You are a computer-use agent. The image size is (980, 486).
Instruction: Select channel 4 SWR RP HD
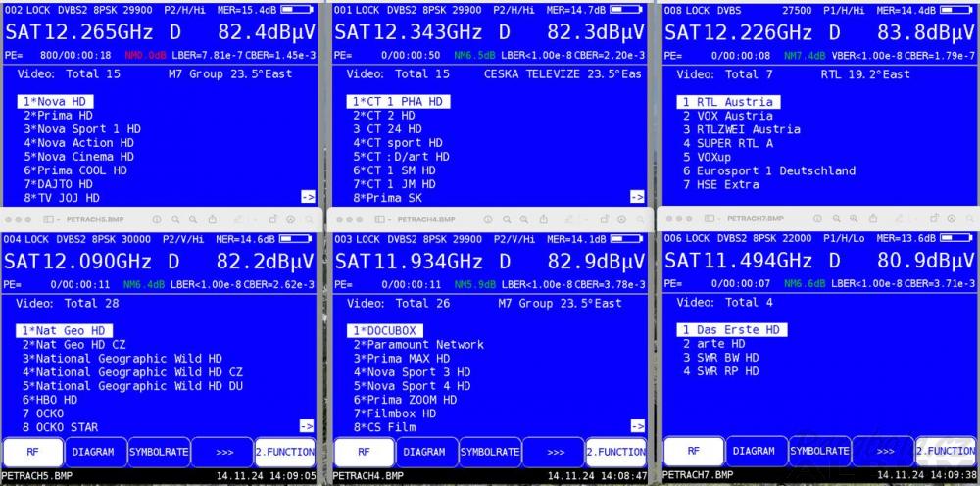pyautogui.click(x=720, y=371)
